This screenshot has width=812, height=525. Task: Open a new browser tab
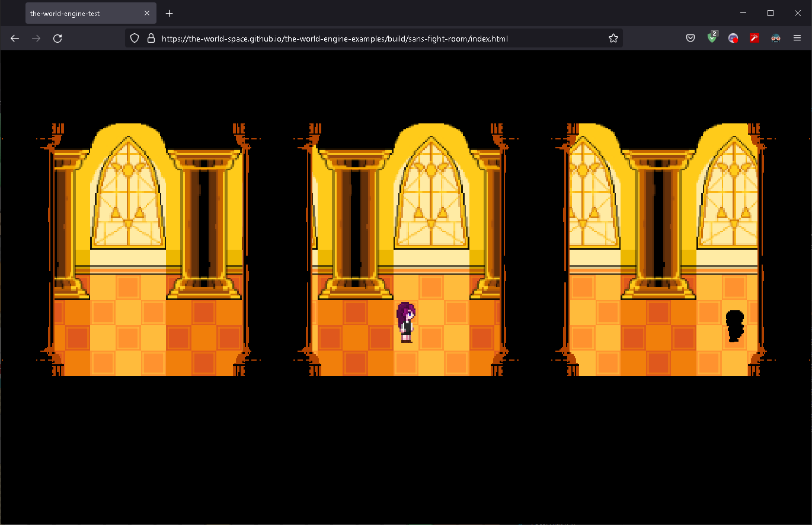point(170,13)
